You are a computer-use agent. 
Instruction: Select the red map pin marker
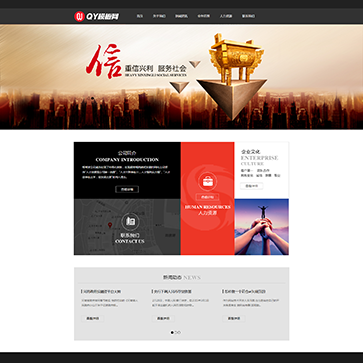(110, 225)
